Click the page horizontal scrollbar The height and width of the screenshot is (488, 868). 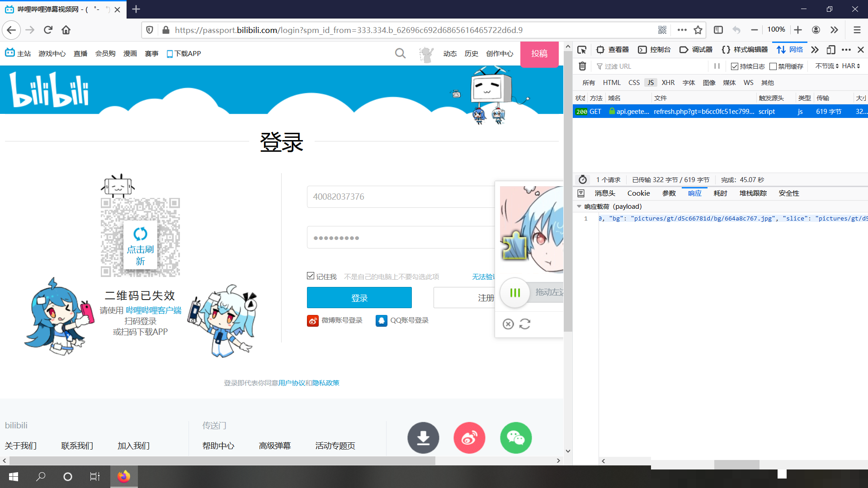(x=222, y=460)
